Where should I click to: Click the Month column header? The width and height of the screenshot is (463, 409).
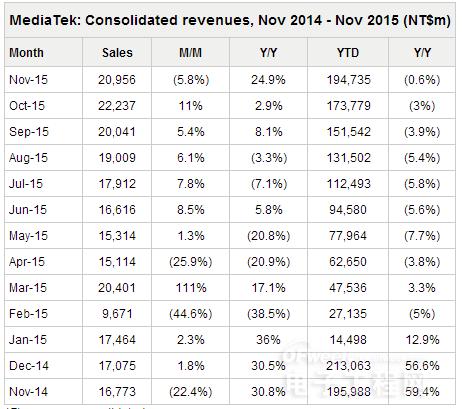26,53
